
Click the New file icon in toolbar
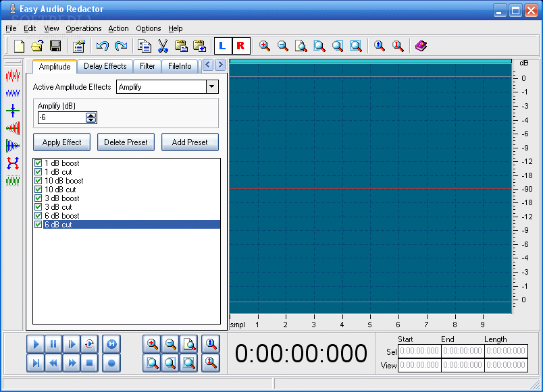point(19,46)
